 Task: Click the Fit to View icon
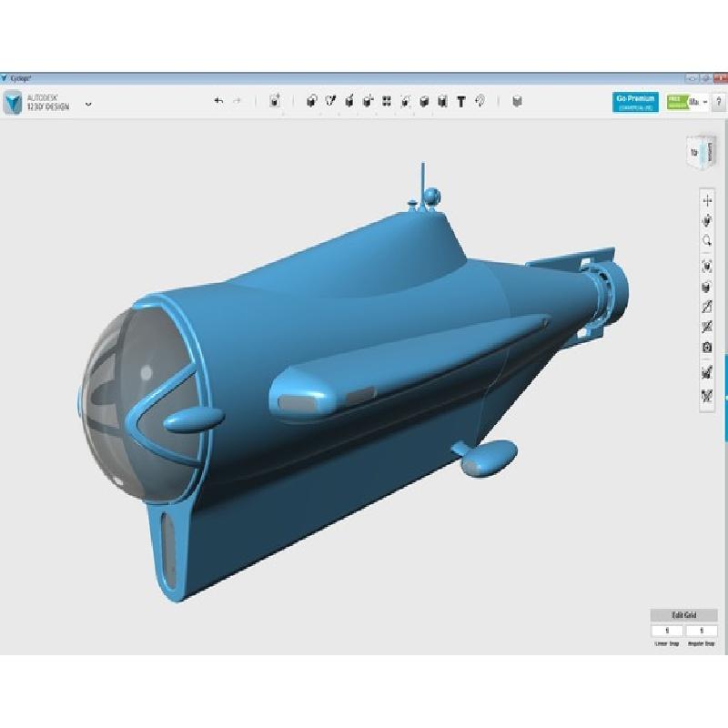click(x=706, y=267)
